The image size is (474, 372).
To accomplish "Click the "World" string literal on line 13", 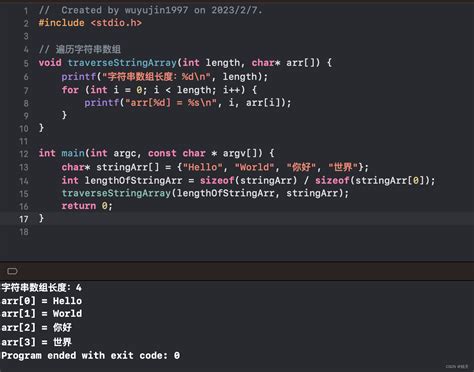I will click(254, 167).
